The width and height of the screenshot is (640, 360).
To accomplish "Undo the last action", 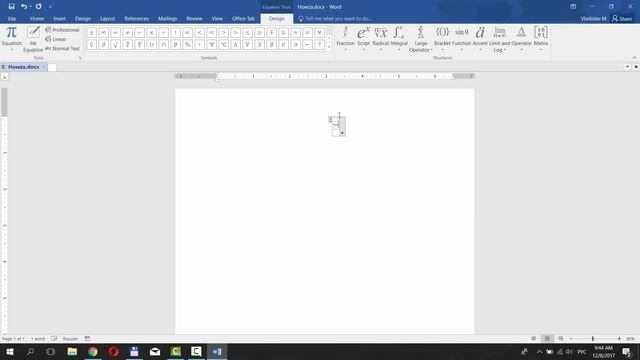I will pos(24,7).
